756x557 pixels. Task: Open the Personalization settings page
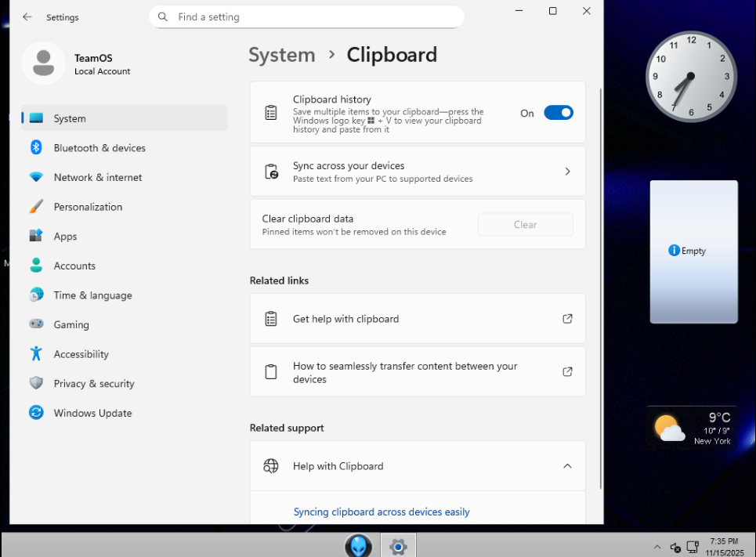88,207
